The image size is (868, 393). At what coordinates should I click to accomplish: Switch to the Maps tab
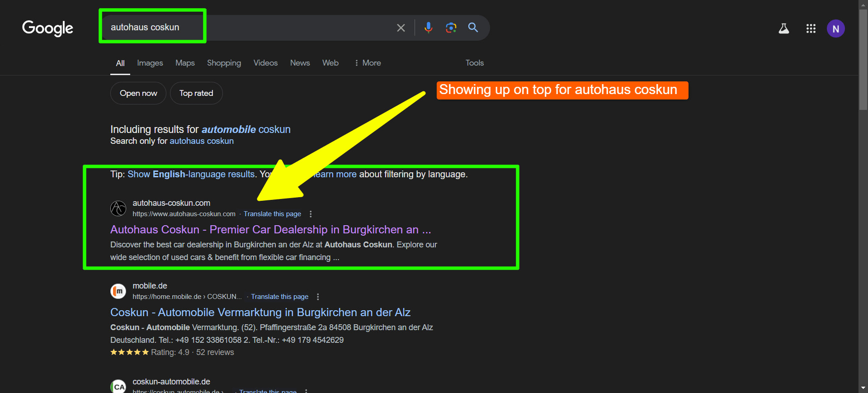coord(185,63)
